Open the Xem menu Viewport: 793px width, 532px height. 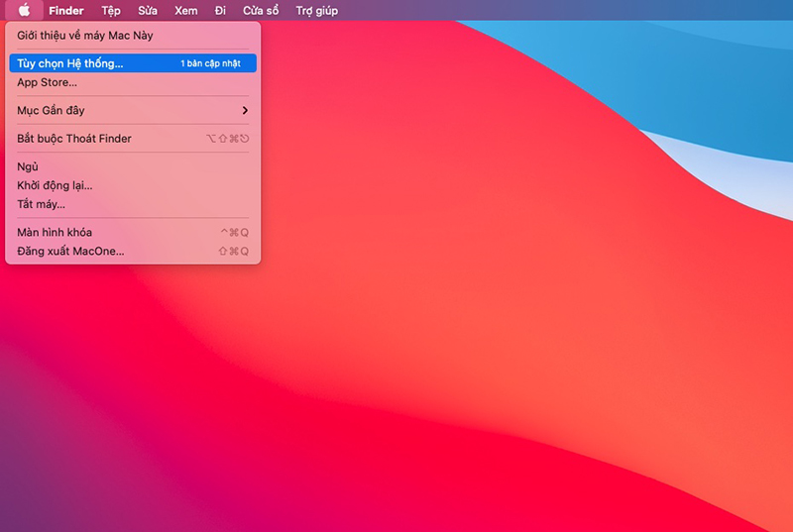point(186,11)
